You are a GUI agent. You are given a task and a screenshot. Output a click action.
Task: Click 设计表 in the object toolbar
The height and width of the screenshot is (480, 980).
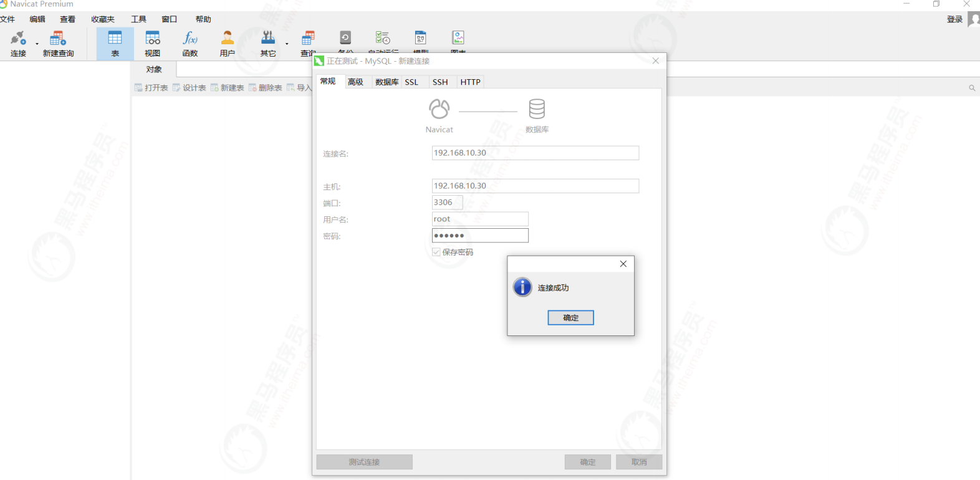click(x=189, y=88)
